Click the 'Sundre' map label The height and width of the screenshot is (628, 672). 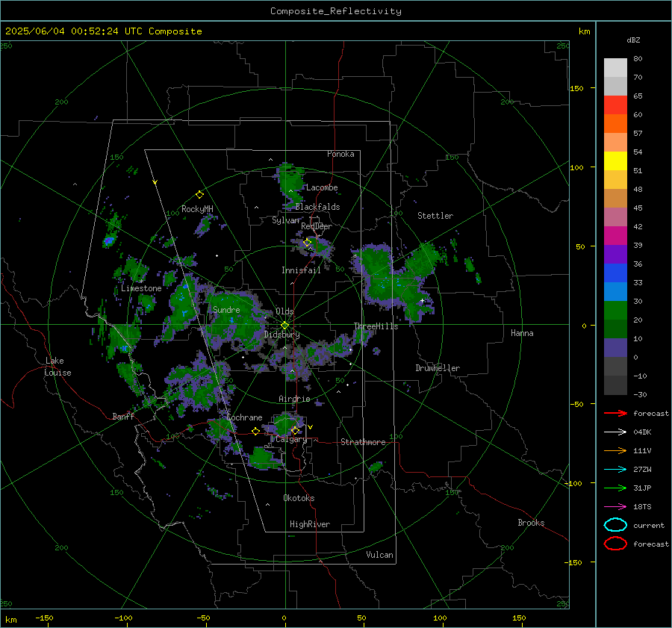click(x=226, y=310)
